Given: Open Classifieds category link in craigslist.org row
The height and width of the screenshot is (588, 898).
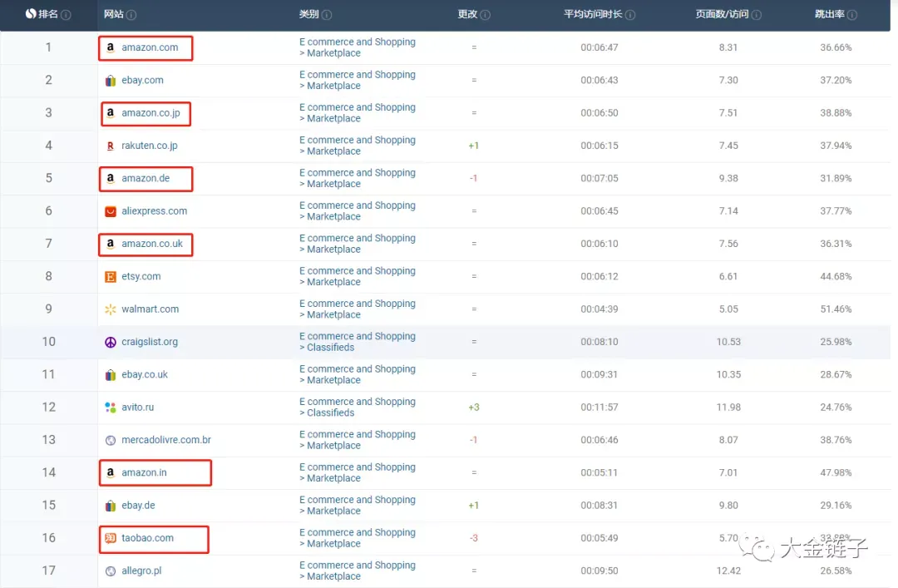Looking at the screenshot, I should point(330,348).
